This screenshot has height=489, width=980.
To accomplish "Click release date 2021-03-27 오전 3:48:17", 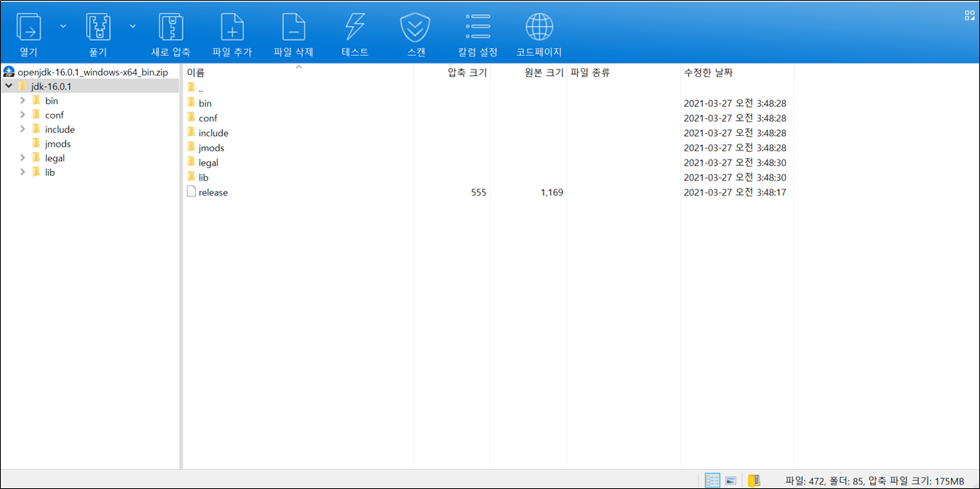I will point(735,193).
